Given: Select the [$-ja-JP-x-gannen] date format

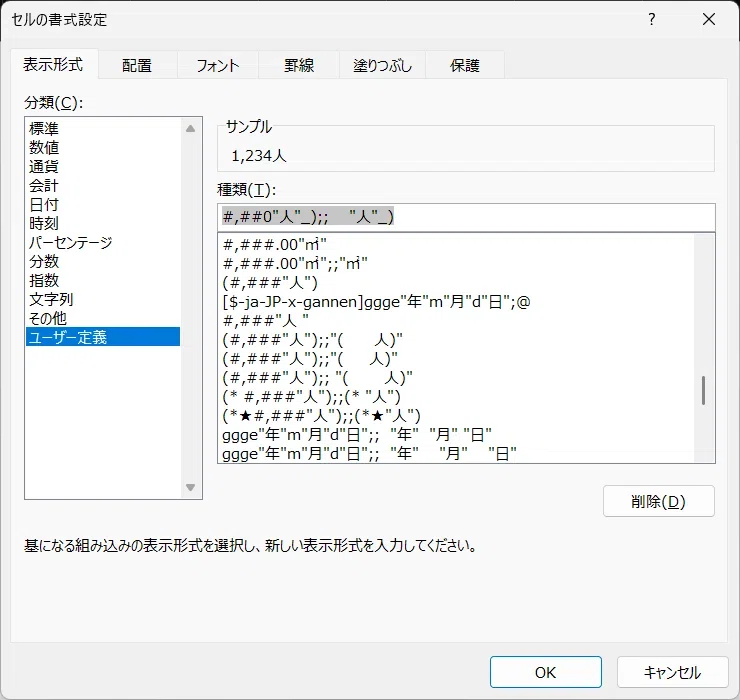Looking at the screenshot, I should [457, 302].
